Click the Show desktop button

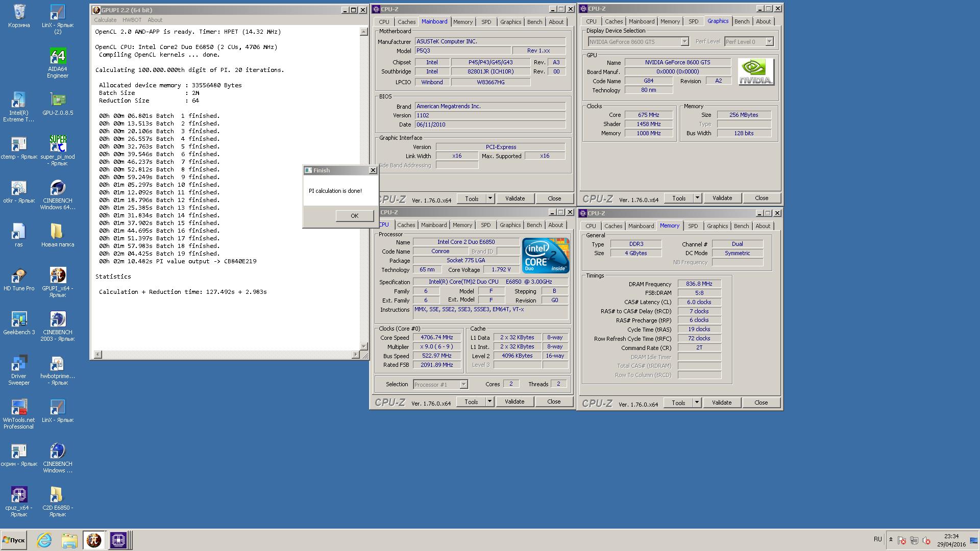click(x=974, y=540)
